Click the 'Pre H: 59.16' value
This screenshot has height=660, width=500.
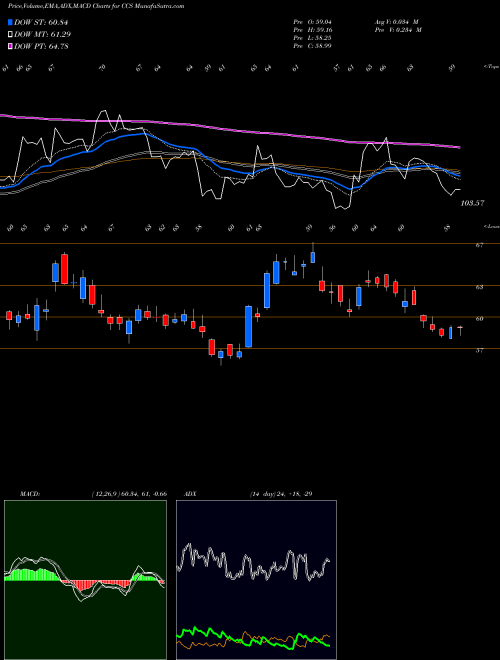click(x=313, y=30)
